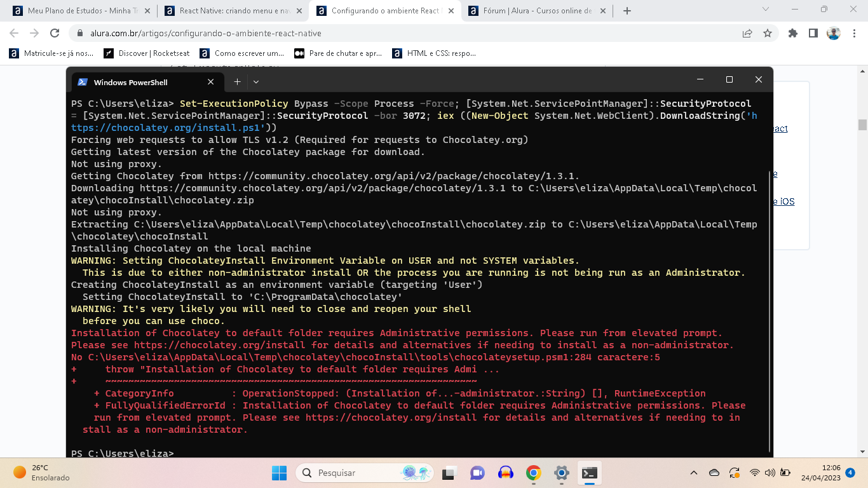Select the Windows PowerShell terminal tab
Screen dimensions: 868x488
coord(146,82)
